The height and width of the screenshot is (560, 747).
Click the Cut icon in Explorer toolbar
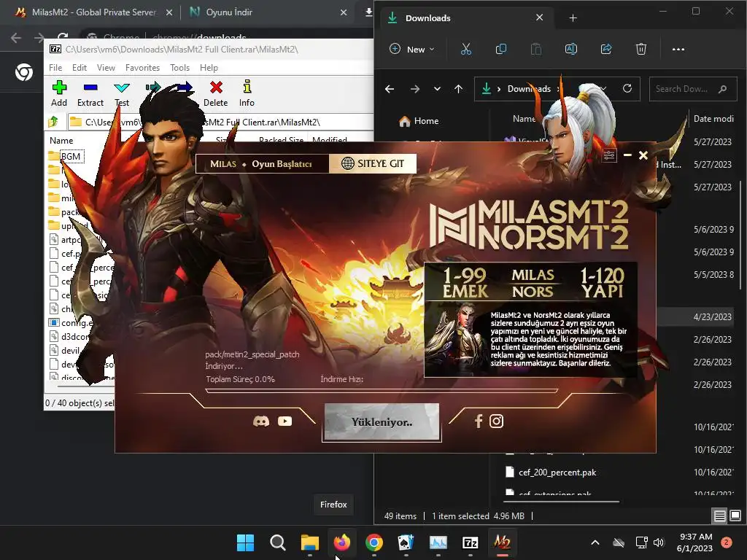pos(466,49)
